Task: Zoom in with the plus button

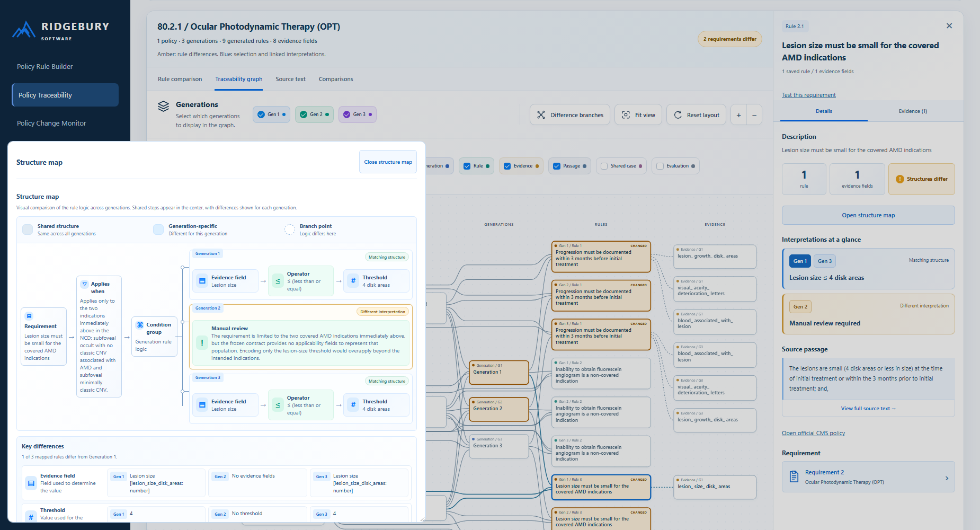Action: pos(738,115)
